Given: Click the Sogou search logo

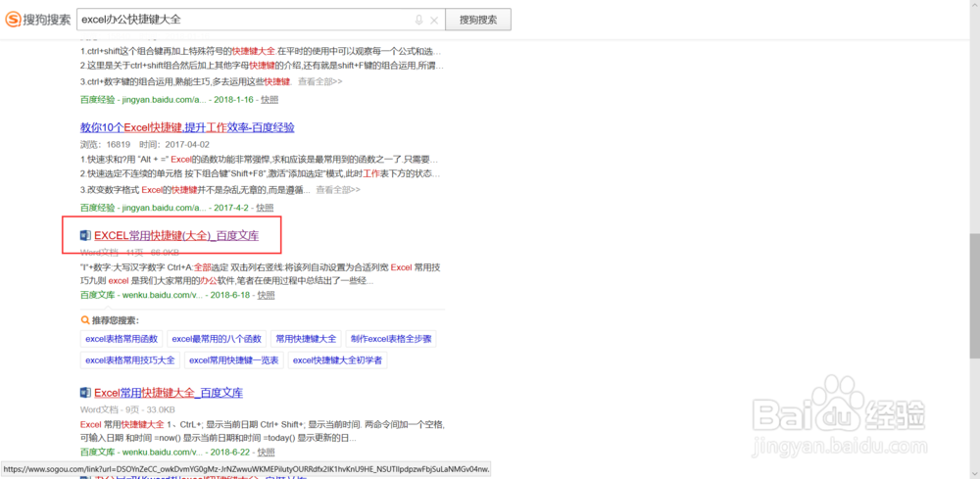Looking at the screenshot, I should click(38, 20).
